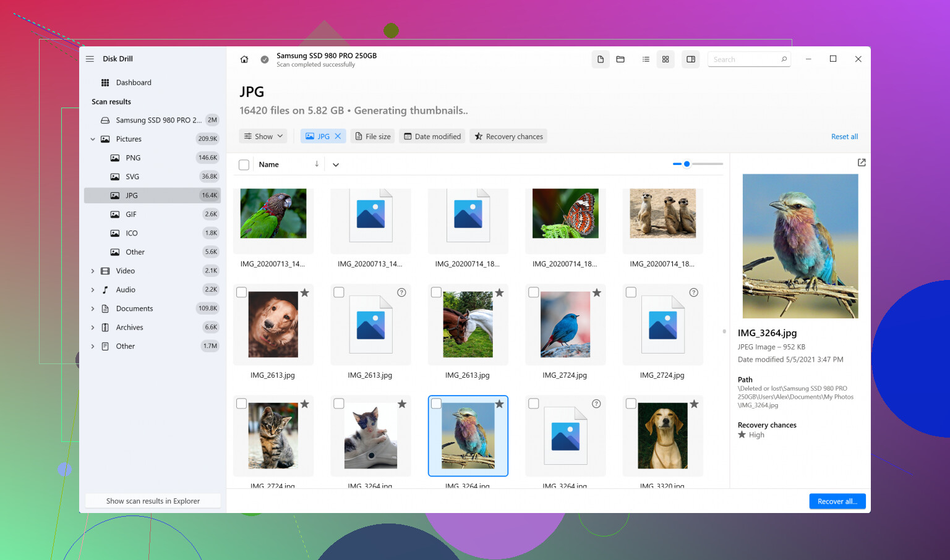This screenshot has width=950, height=560.
Task: Click the Recover all button
Action: (837, 501)
